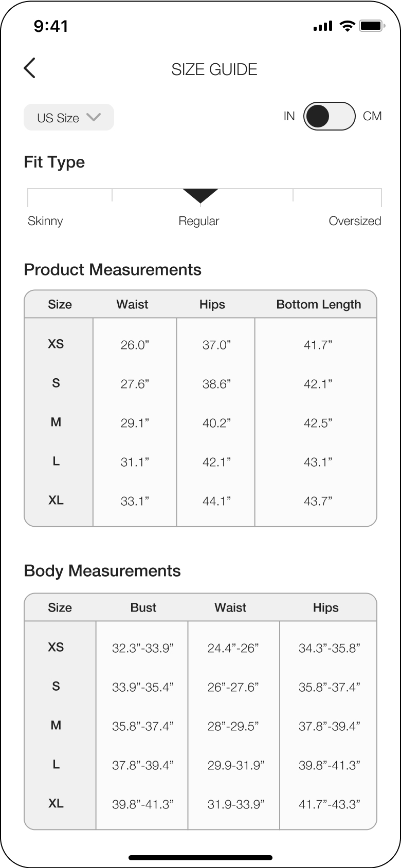Viewport: 401px width, 868px height.
Task: Select the Skinny fit label
Action: pos(45,221)
